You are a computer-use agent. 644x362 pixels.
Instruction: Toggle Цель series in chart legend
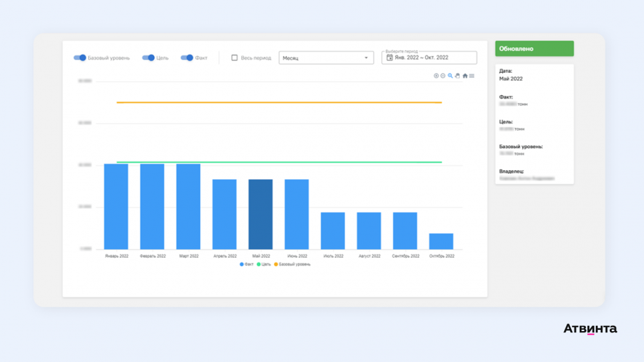pos(263,264)
